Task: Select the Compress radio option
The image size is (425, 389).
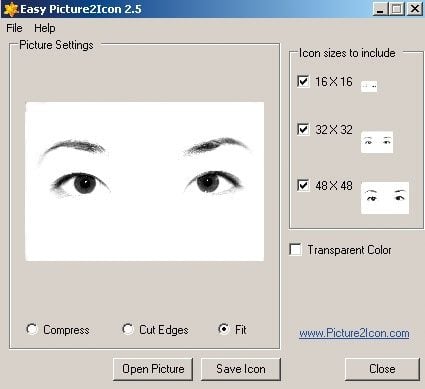Action: (32, 329)
